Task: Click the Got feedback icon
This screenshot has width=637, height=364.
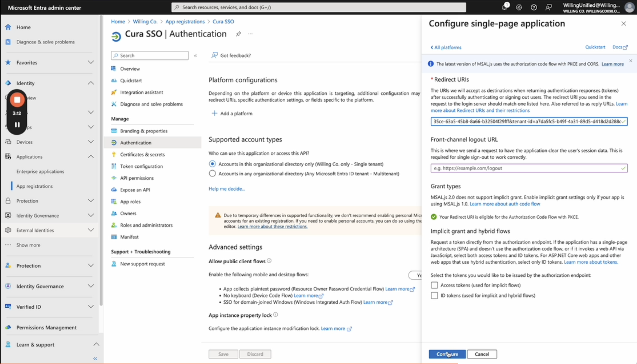Action: tap(214, 55)
